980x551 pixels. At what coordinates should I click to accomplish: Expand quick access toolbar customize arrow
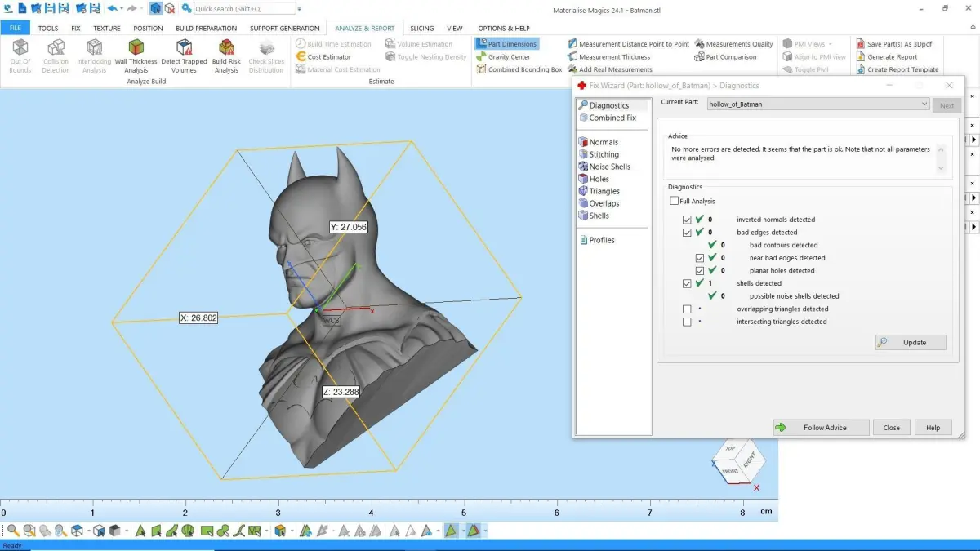pyautogui.click(x=299, y=8)
